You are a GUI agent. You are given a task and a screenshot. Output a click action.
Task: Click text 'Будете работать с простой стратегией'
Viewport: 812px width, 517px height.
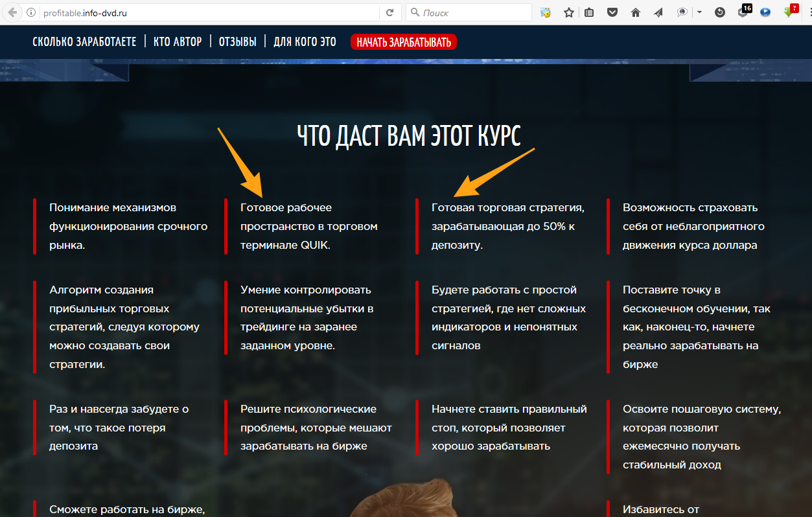click(509, 317)
